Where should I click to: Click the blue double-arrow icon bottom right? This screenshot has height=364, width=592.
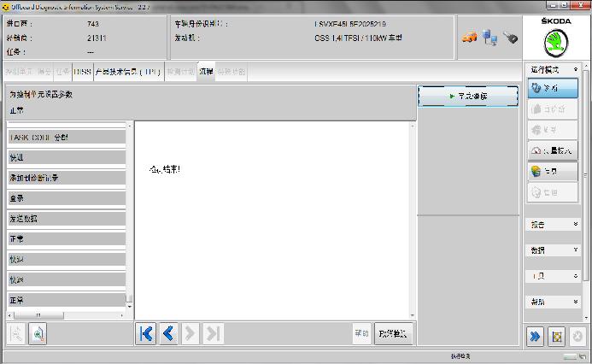535,337
